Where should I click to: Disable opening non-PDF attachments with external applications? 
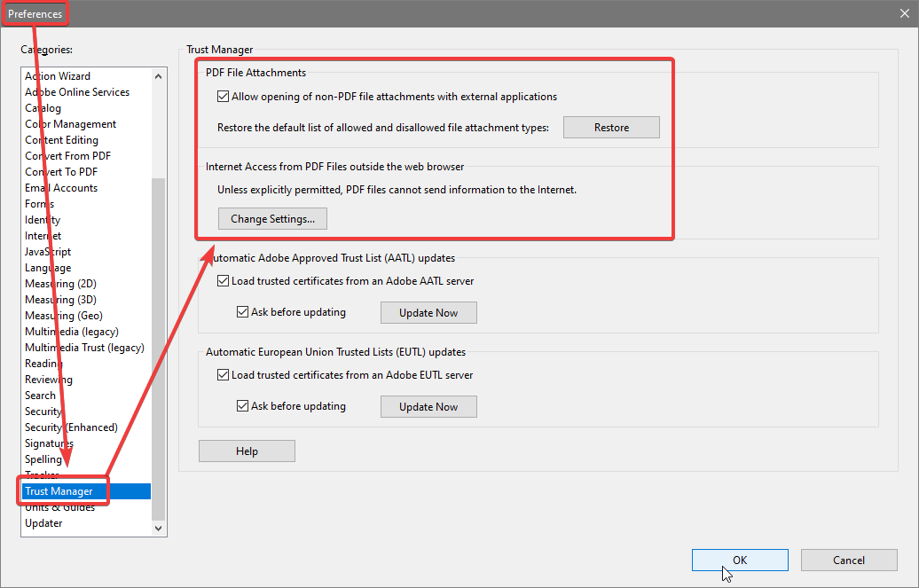point(223,96)
